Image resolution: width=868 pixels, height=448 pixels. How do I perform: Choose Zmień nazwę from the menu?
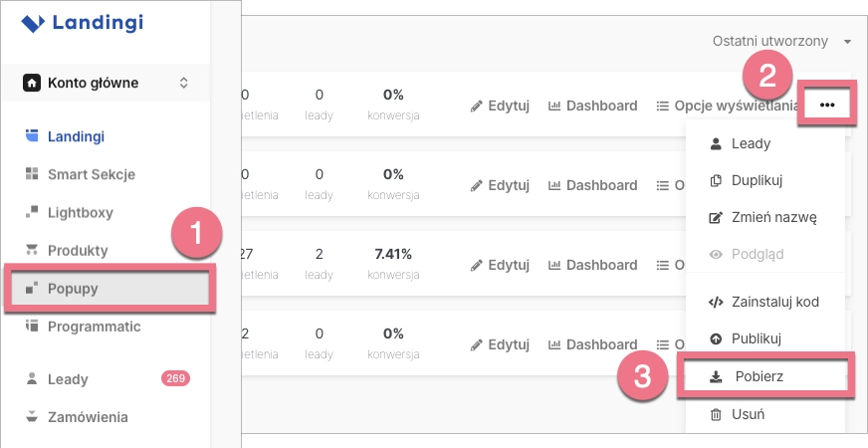pyautogui.click(x=759, y=217)
